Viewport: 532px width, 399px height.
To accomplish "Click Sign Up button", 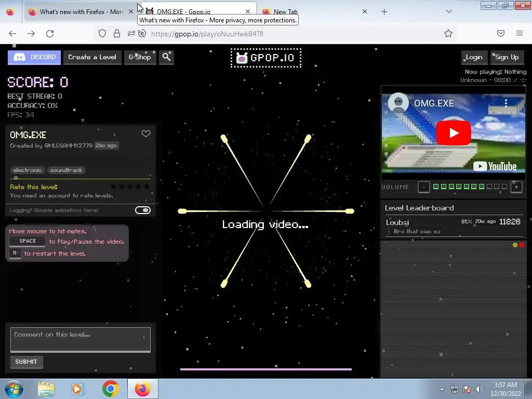I will tap(507, 57).
